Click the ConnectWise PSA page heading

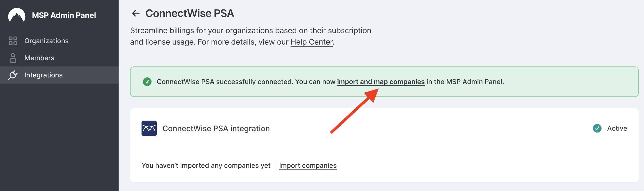[x=190, y=13]
